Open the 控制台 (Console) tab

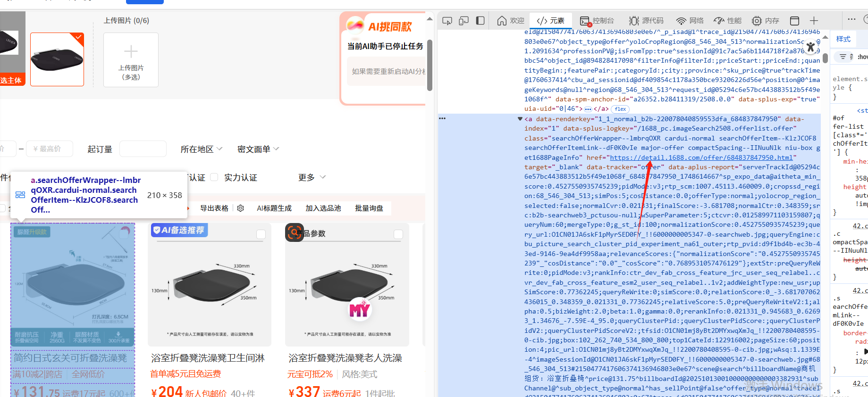[597, 21]
